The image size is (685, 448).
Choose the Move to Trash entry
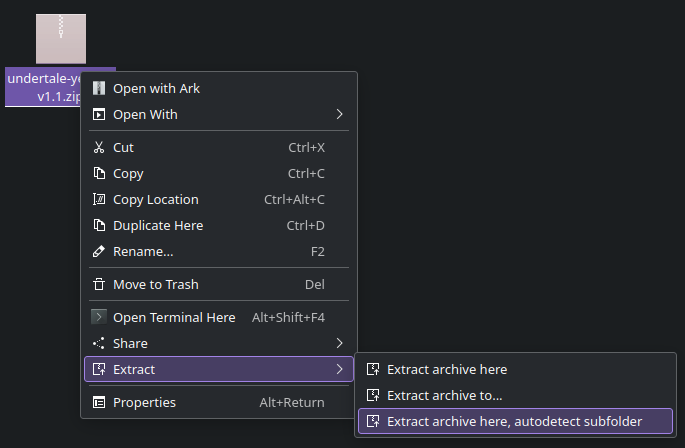pyautogui.click(x=155, y=284)
